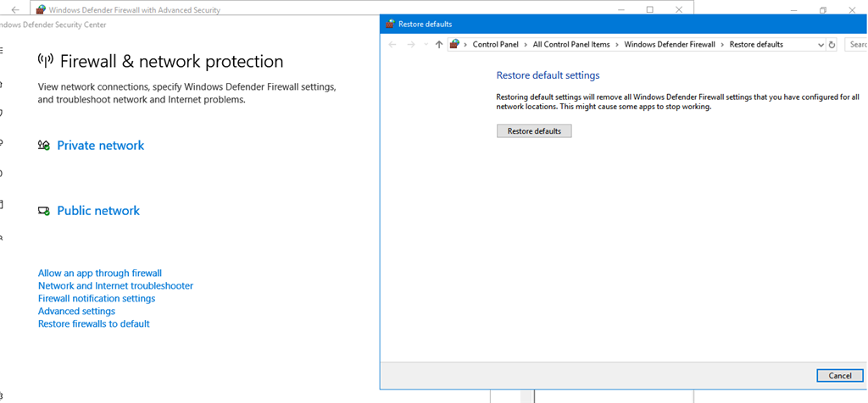Cancel the Restore defaults dialog
Screen dimensions: 868x403
(840, 375)
